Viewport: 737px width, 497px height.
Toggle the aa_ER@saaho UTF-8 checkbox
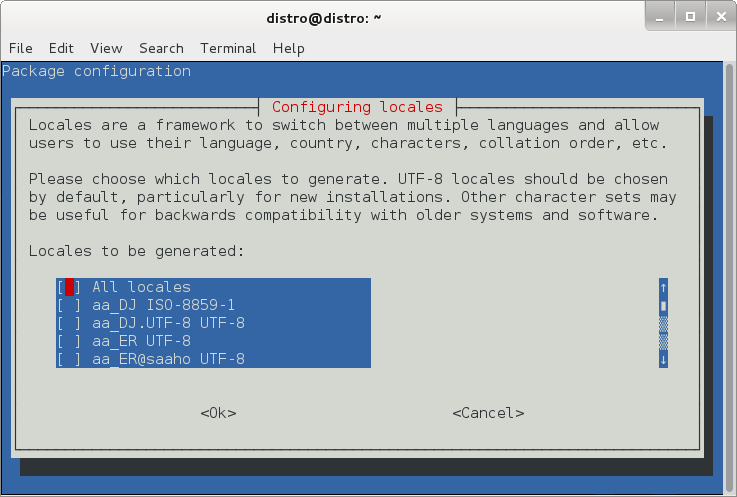tap(69, 359)
